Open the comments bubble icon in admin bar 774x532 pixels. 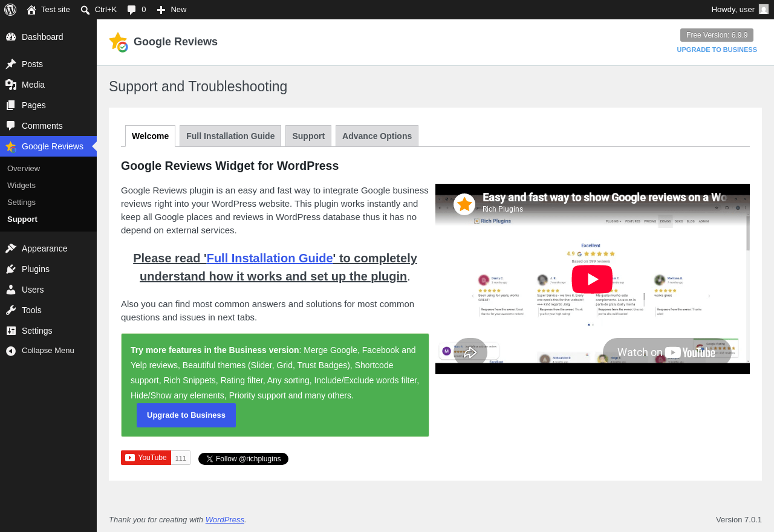tap(131, 10)
